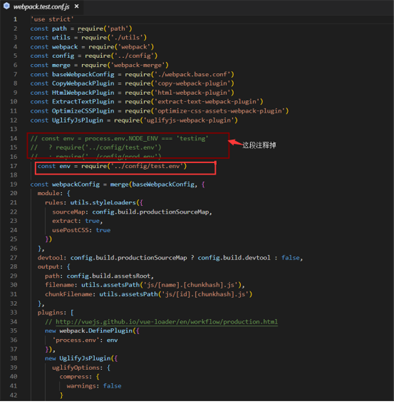This screenshot has height=402, width=394.
Task: Click the const UglifyJsPlugin require line
Action: (x=134, y=120)
